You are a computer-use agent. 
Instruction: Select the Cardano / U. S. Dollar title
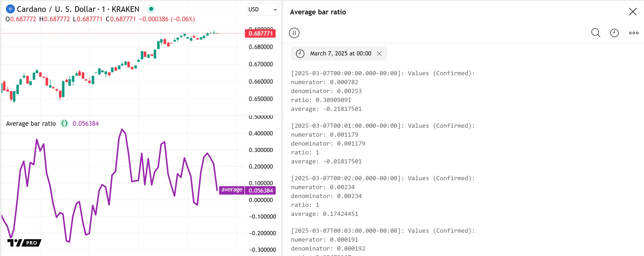coord(78,9)
